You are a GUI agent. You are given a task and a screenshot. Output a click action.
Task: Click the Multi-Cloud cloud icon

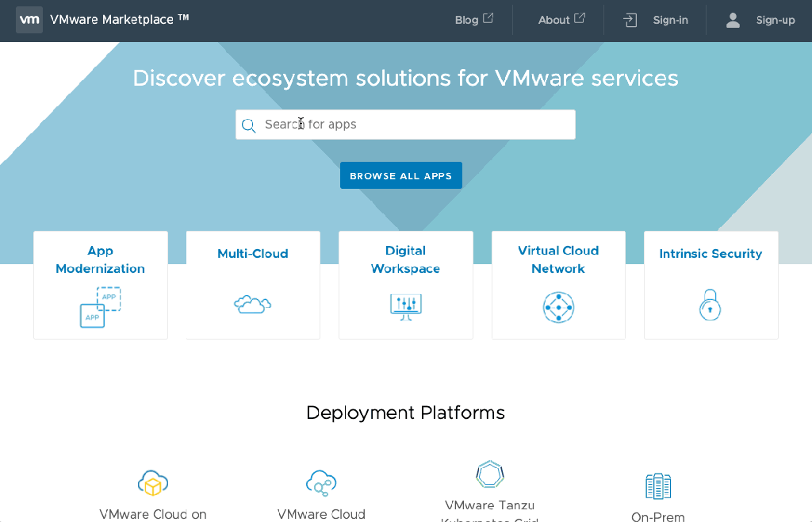[x=253, y=304]
